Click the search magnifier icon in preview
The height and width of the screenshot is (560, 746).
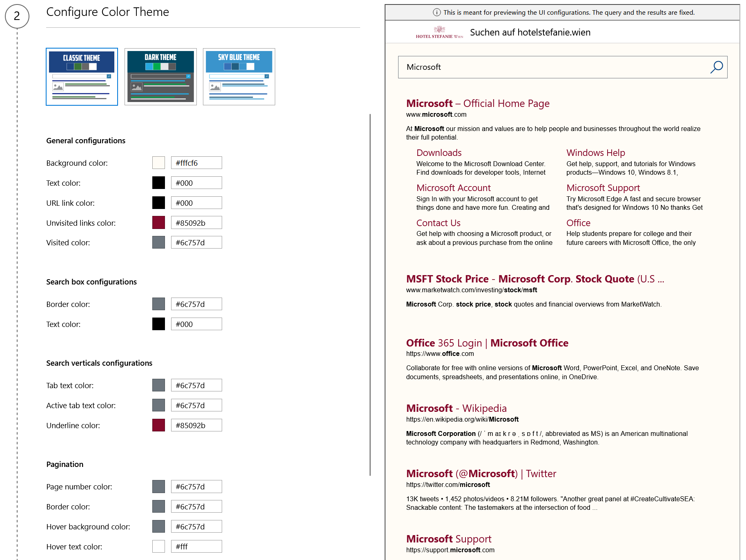click(717, 67)
